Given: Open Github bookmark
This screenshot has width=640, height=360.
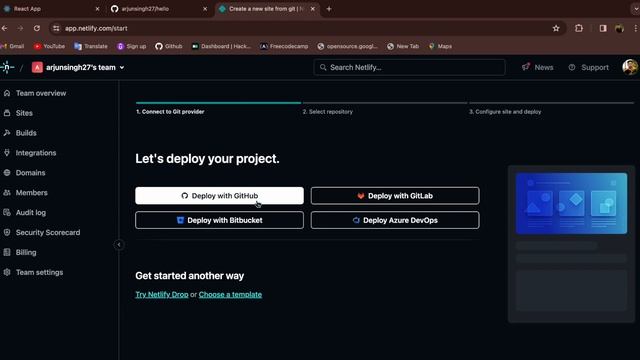Looking at the screenshot, I should point(169,47).
